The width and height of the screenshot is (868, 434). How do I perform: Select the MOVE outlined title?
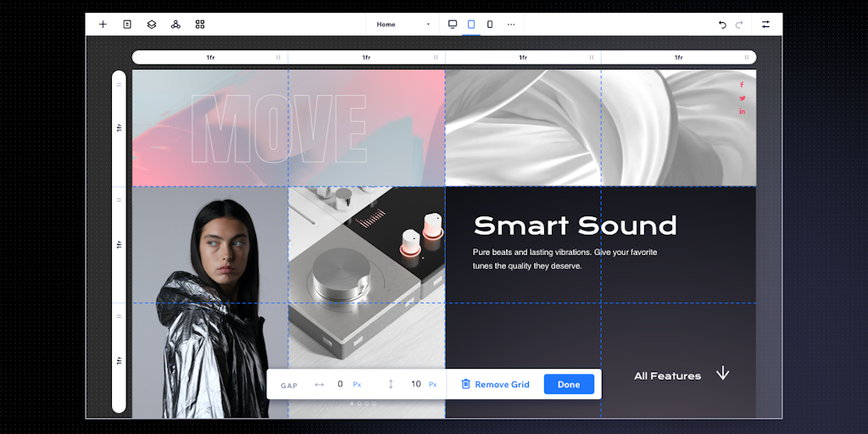click(278, 129)
